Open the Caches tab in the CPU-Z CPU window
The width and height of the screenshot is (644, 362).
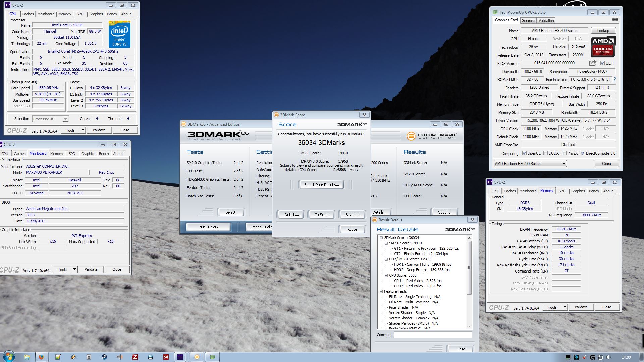(x=28, y=14)
